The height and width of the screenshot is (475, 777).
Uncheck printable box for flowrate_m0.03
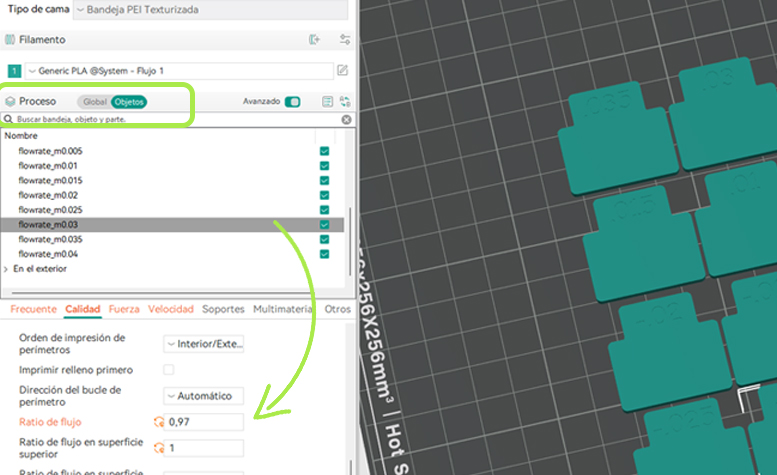tap(325, 225)
